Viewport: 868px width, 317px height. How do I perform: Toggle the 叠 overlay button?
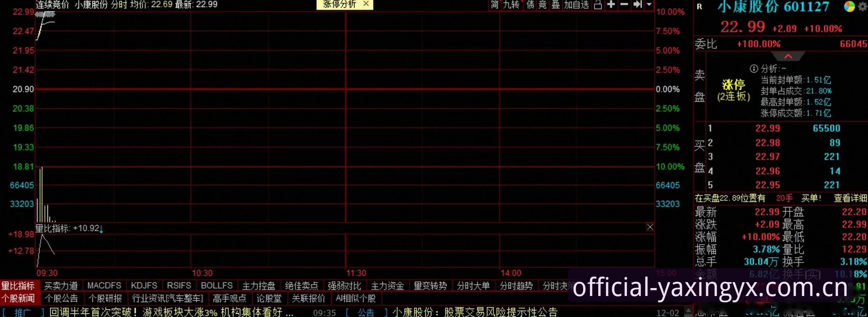[x=555, y=5]
